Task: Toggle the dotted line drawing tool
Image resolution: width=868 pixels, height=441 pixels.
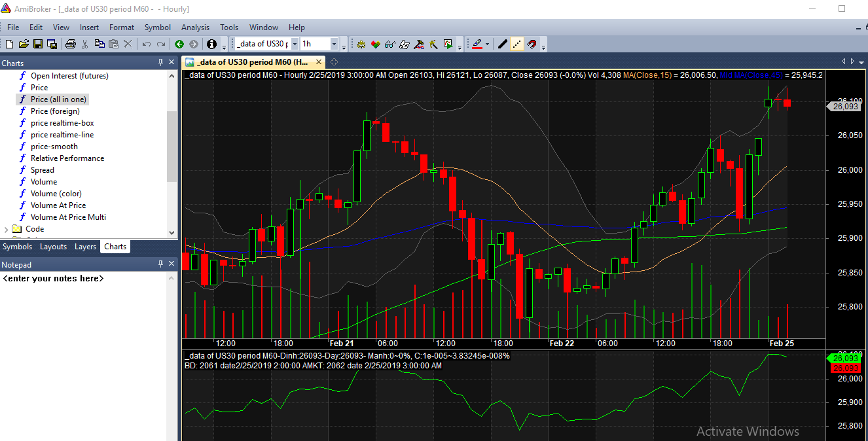Action: pos(517,44)
